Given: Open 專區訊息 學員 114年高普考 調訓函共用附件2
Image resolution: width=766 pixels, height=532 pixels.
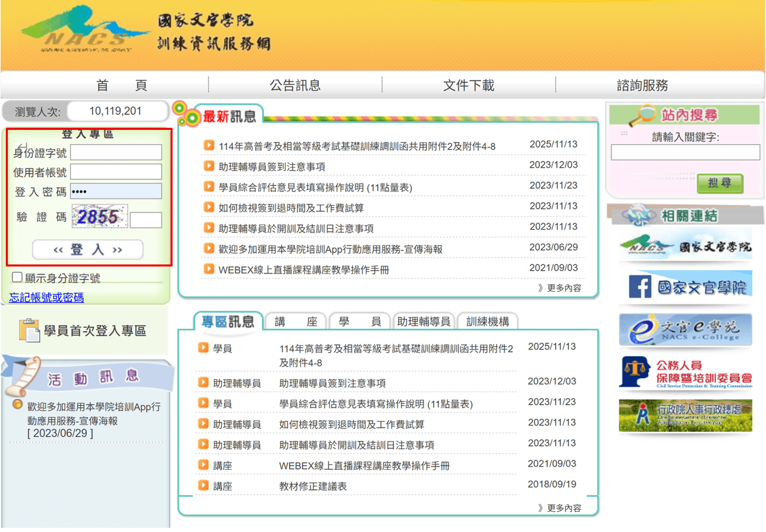Looking at the screenshot, I should 396,355.
